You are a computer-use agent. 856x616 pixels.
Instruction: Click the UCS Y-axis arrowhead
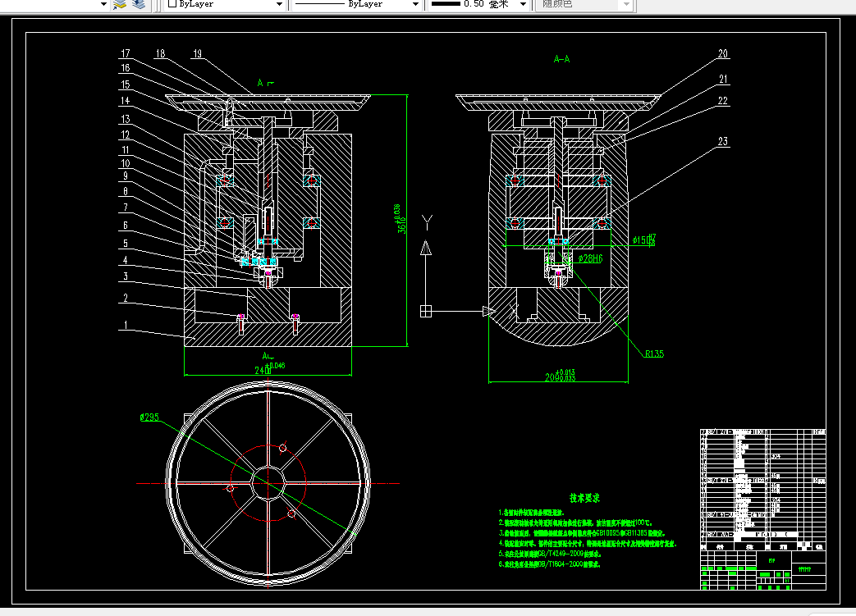(x=426, y=249)
